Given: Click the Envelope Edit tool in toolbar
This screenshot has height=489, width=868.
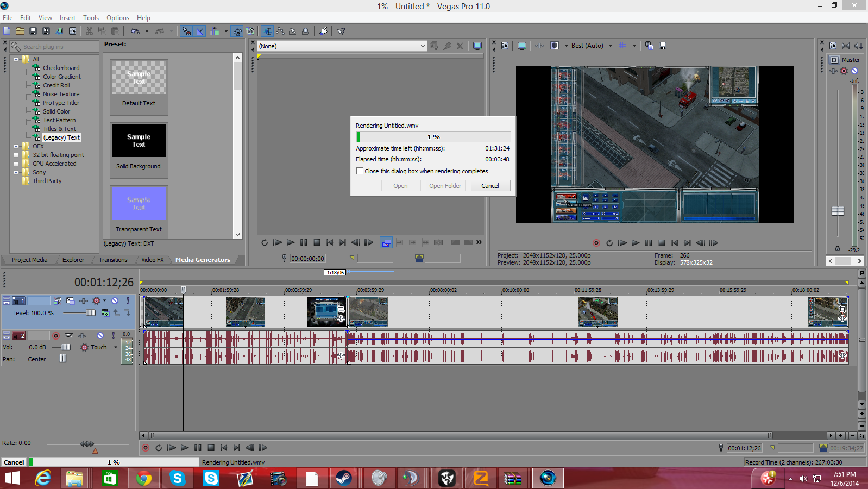Looking at the screenshot, I should click(280, 31).
